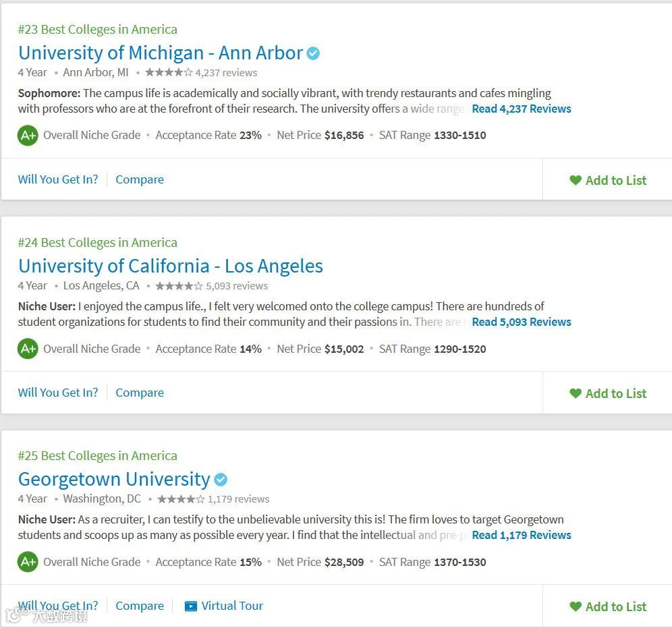Click A+ grade badge for University of Michigan

coord(28,136)
